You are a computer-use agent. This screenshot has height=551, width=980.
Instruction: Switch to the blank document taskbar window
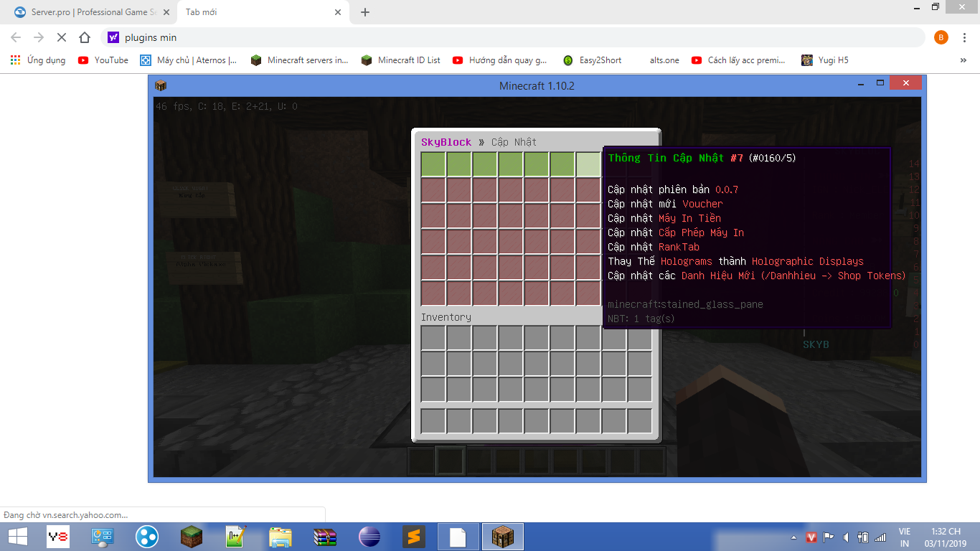click(458, 537)
